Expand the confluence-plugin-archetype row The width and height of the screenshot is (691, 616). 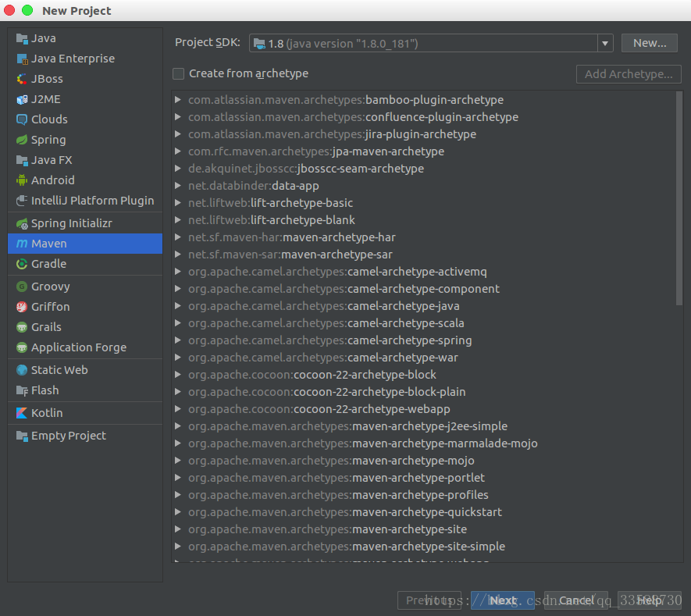177,117
